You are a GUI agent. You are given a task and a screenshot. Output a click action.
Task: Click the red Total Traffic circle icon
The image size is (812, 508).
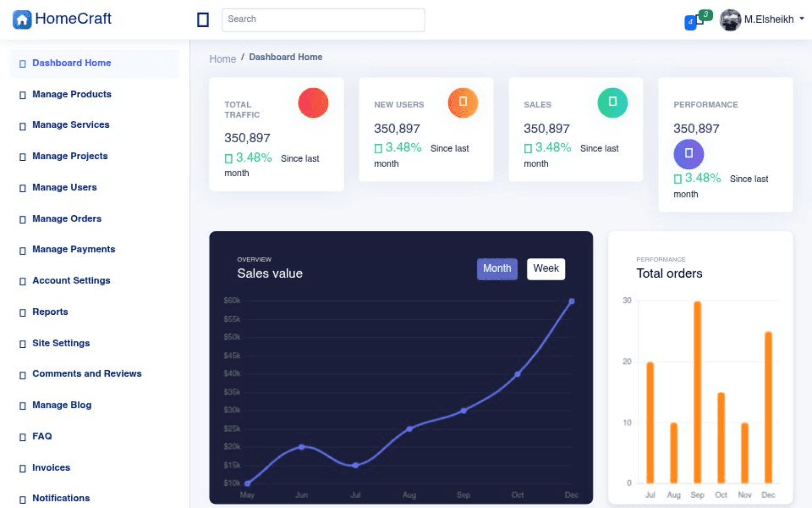pos(313,103)
